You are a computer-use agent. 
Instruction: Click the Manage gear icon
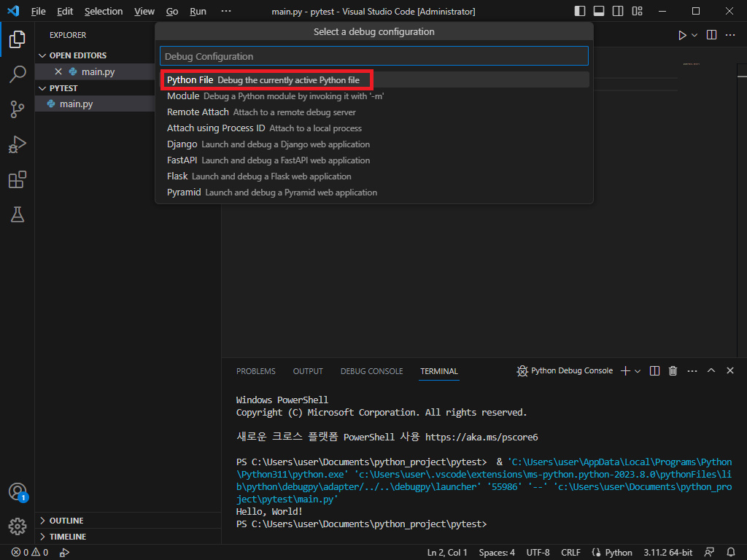[x=18, y=526]
